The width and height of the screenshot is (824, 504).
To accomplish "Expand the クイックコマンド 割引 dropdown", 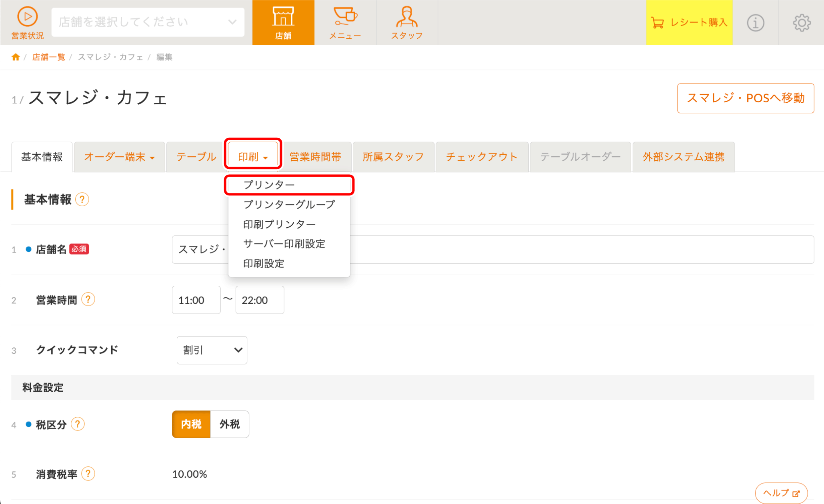I will click(212, 350).
